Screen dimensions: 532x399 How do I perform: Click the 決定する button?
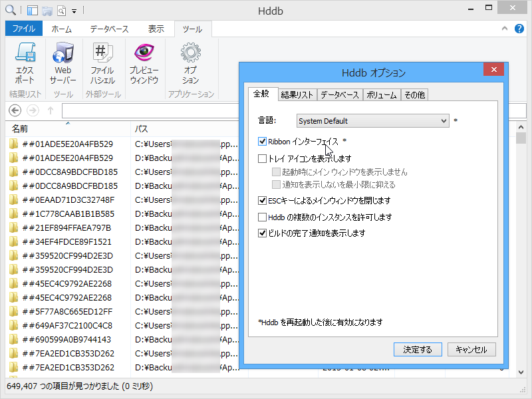(x=418, y=350)
